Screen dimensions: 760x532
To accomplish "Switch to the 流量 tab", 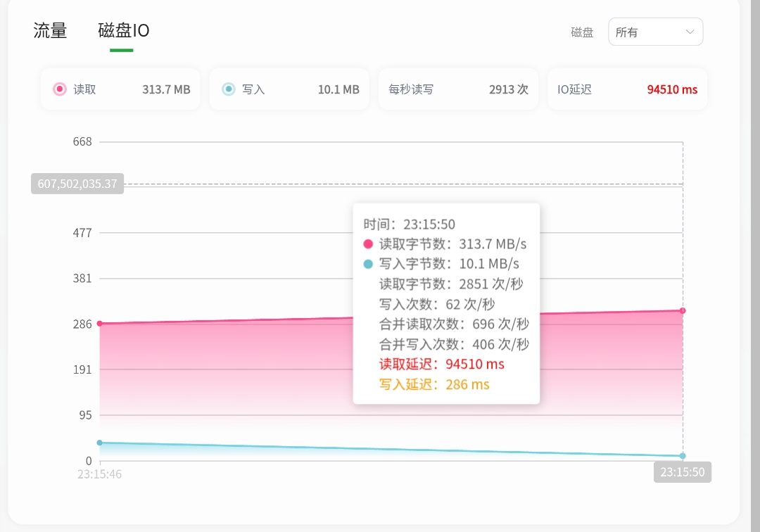I will coord(50,31).
